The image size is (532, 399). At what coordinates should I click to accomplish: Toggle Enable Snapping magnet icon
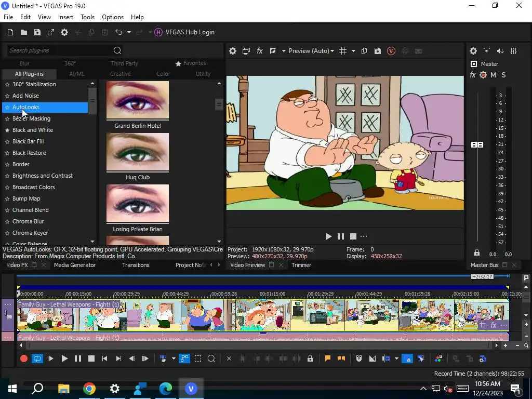pos(359,358)
